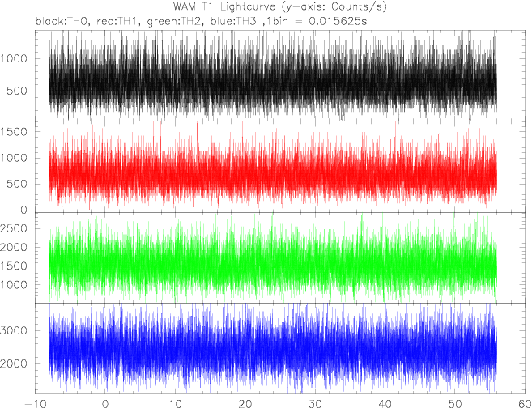Click the 1000 tick label of black panel
The image size is (532, 408).
[x=13, y=58]
